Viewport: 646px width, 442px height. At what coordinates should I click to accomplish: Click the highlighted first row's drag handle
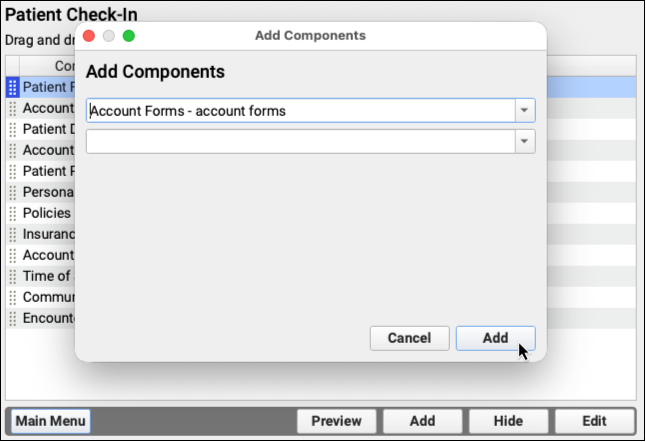(13, 87)
